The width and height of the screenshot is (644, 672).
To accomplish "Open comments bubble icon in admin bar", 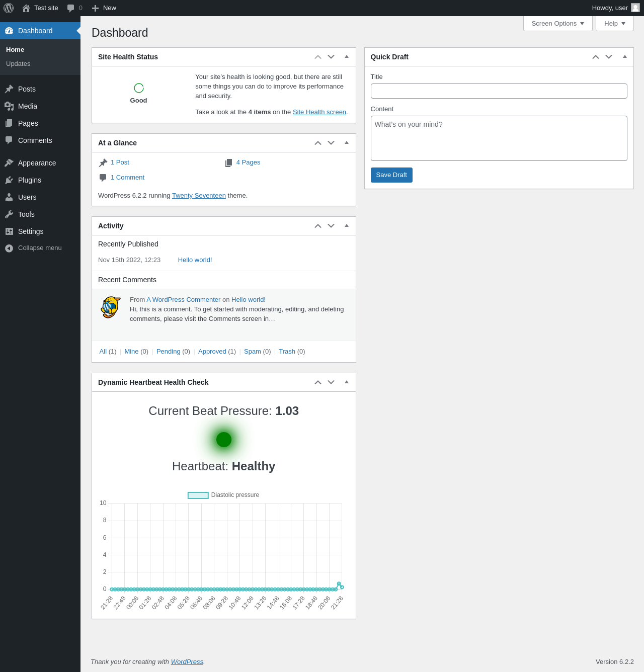I will (71, 8).
